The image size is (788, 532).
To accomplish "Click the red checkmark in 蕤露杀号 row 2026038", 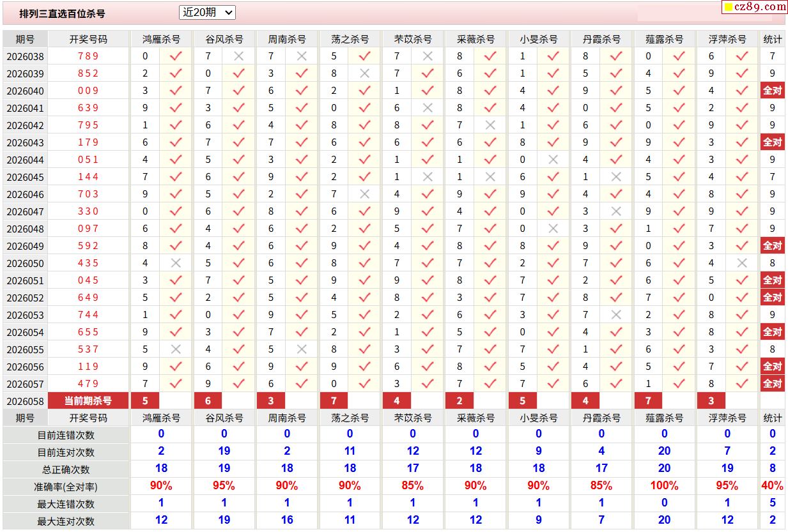I will point(679,56).
